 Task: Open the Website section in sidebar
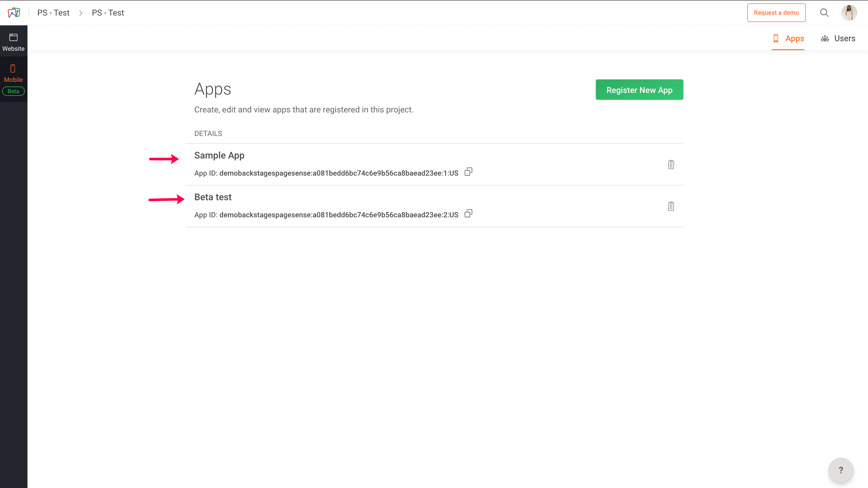coord(13,42)
